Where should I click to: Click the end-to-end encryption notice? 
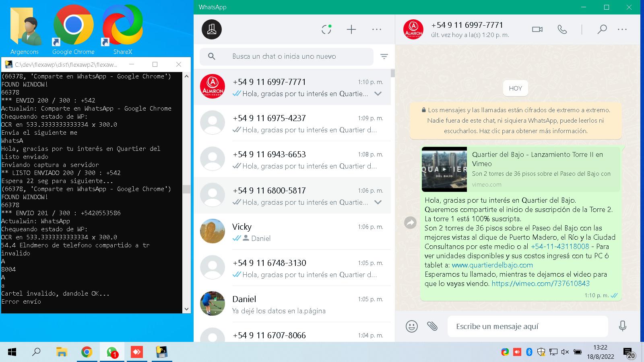click(x=516, y=120)
